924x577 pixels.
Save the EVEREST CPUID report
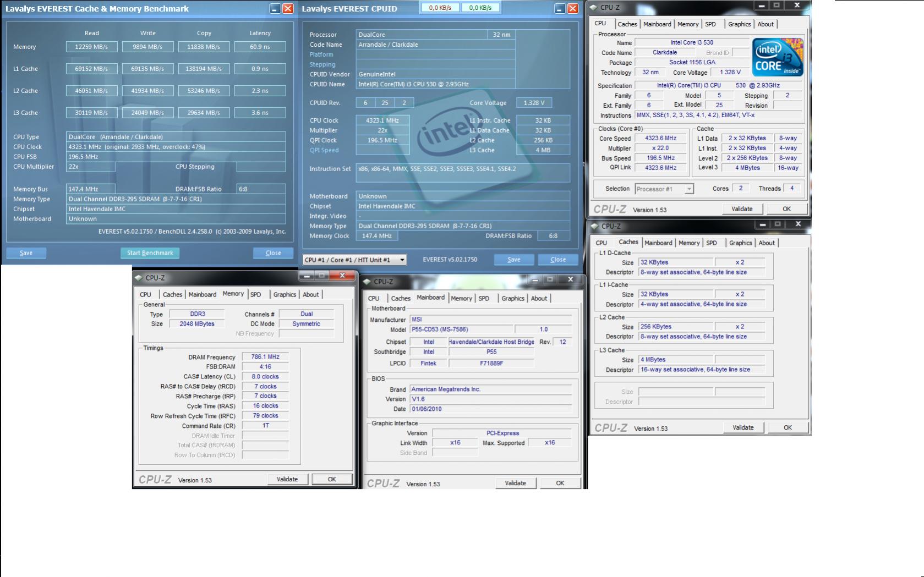[x=513, y=260]
